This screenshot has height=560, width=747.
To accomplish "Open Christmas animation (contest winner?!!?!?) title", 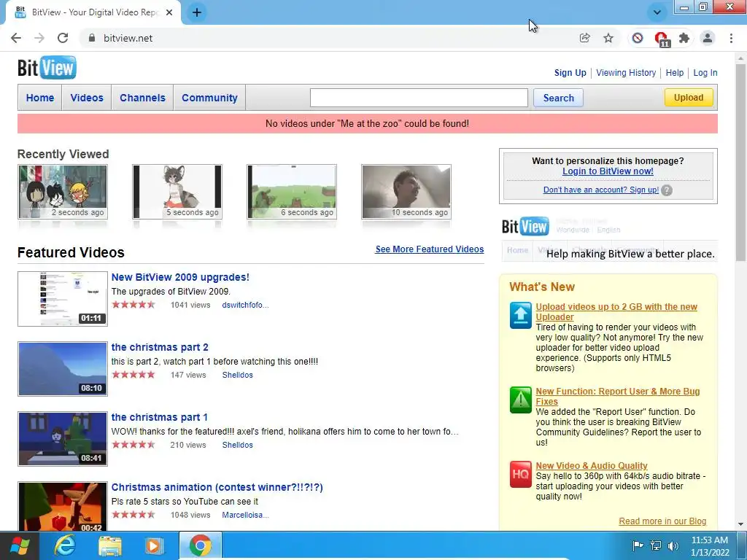I will [x=217, y=487].
